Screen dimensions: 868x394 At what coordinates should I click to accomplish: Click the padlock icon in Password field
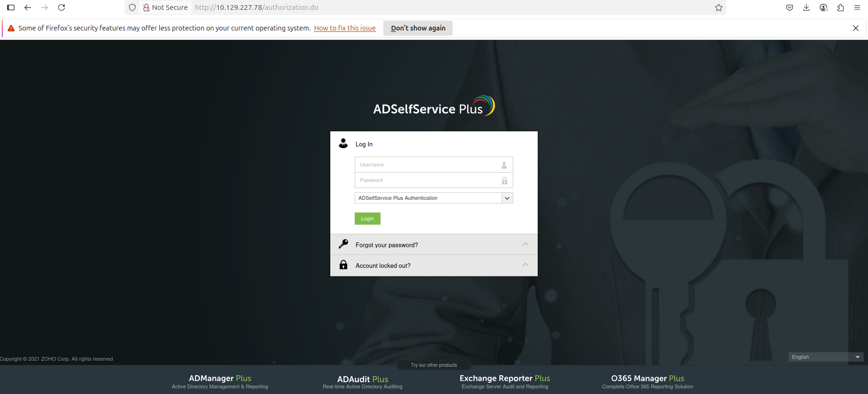[504, 181]
